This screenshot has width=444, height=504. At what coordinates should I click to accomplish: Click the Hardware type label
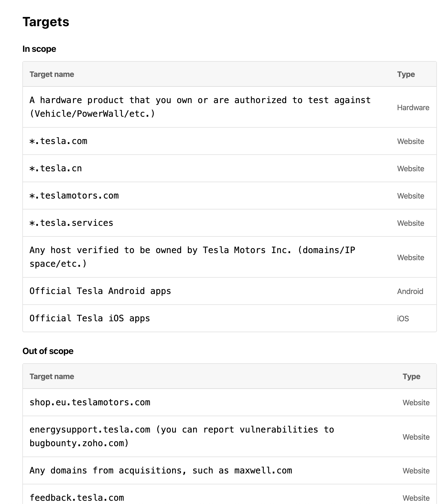coord(413,107)
